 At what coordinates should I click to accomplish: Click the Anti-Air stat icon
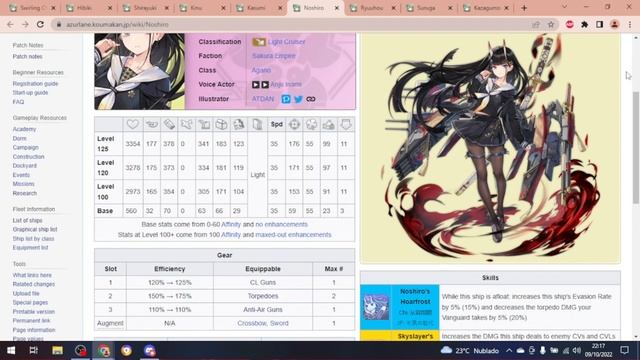[204, 124]
